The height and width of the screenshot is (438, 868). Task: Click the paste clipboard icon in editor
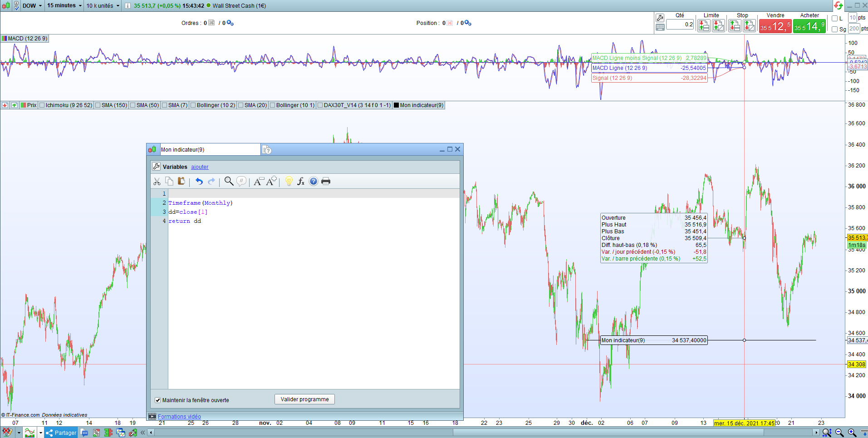[181, 181]
